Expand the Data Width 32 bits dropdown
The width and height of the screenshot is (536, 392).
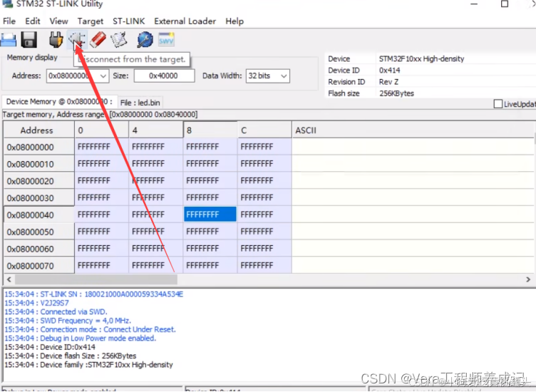coord(284,76)
